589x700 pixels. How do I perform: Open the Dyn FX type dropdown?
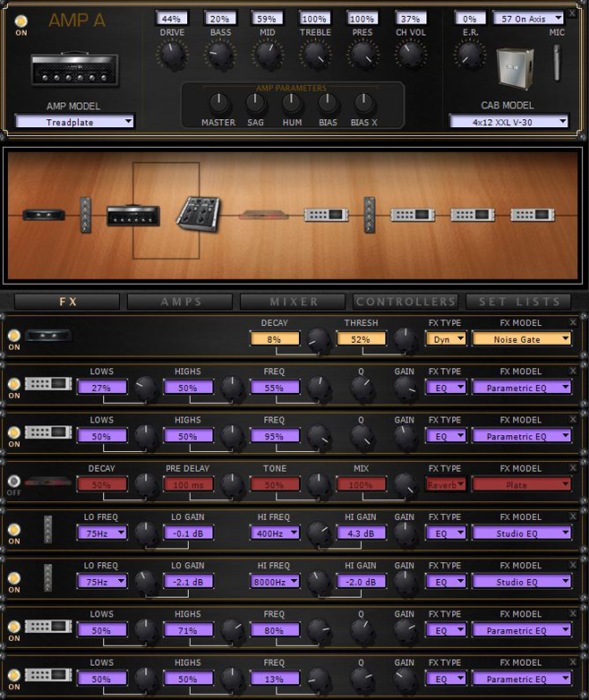(x=446, y=339)
